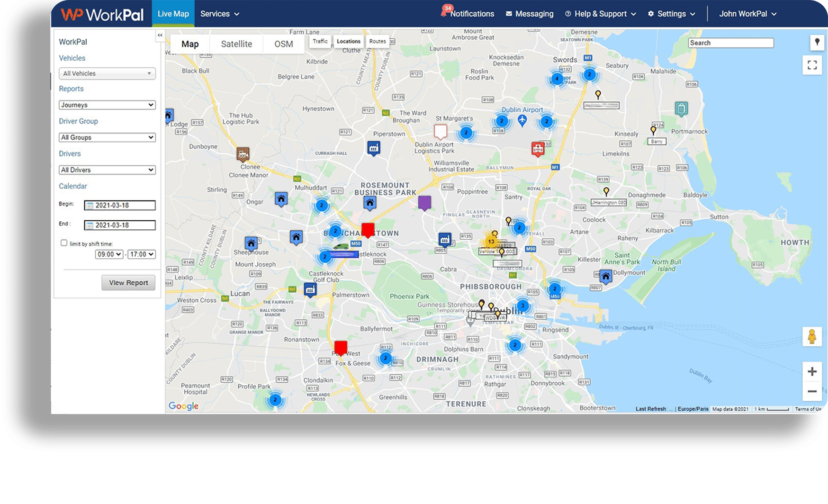
Task: Open the Terms of Use link
Action: point(808,409)
